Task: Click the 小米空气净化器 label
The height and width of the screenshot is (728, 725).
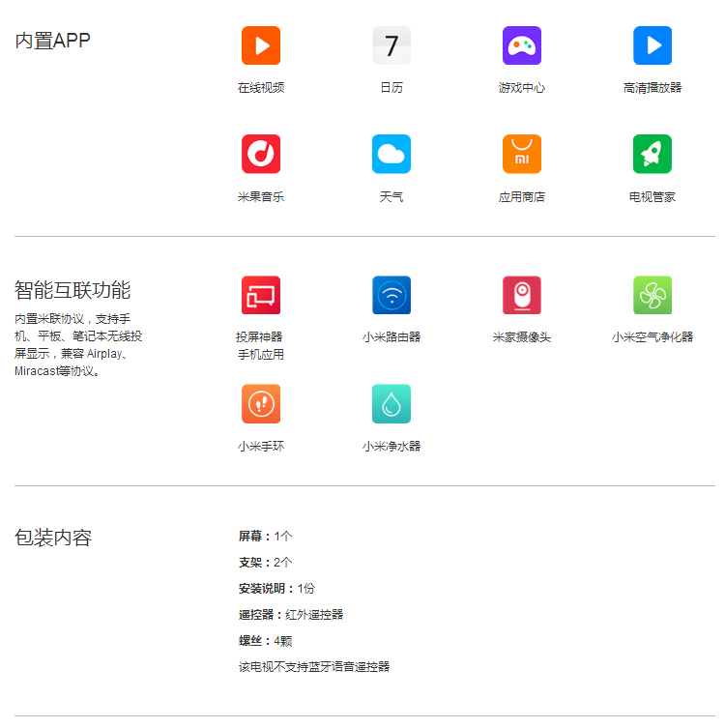Action: pyautogui.click(x=652, y=337)
